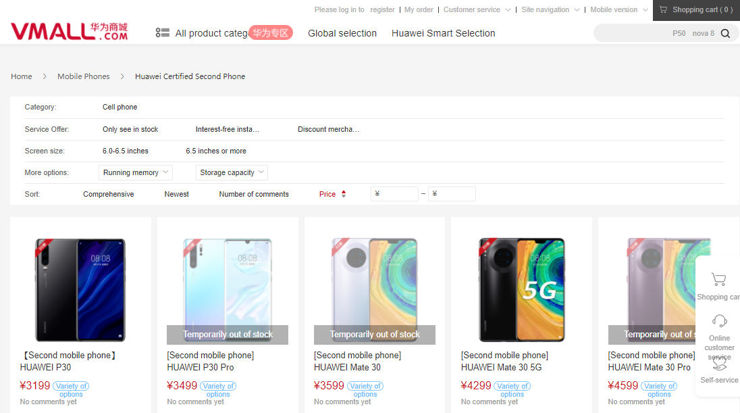This screenshot has height=413, width=740.
Task: Click the Mobile Phones breadcrumb link
Action: [x=83, y=76]
